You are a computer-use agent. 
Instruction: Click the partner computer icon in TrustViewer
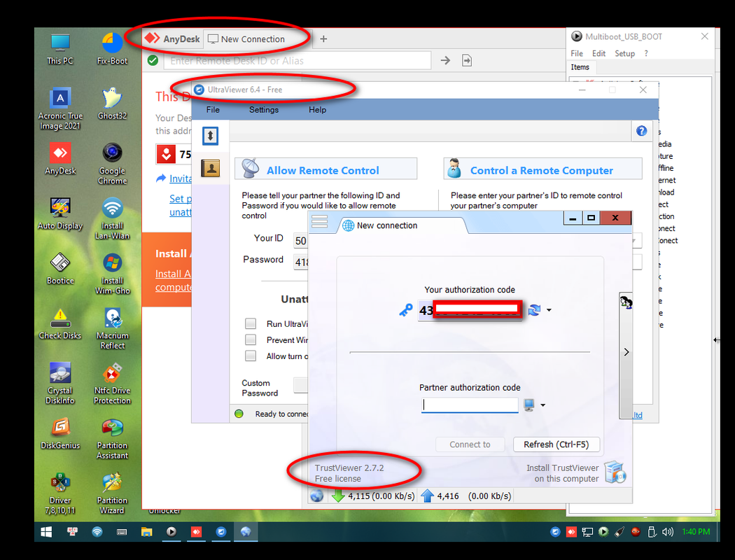[x=529, y=405]
